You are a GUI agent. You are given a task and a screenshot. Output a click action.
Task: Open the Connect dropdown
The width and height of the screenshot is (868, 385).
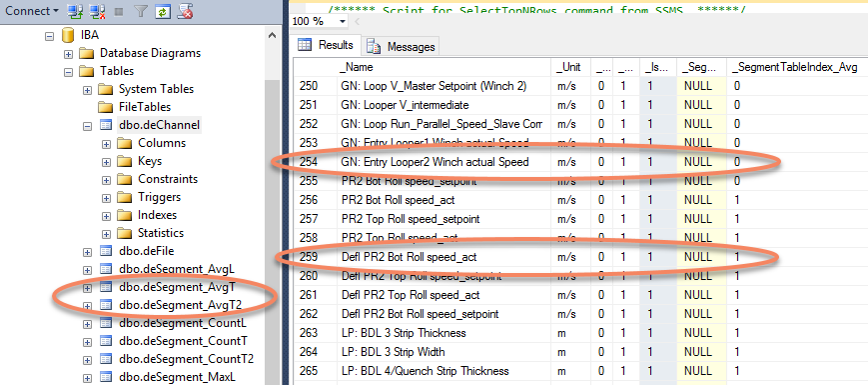click(33, 11)
